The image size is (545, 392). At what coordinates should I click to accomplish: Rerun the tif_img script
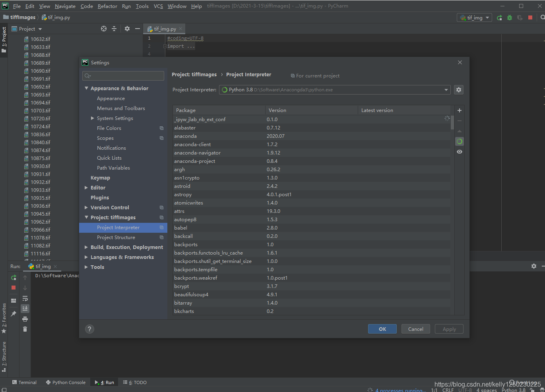tap(13, 278)
